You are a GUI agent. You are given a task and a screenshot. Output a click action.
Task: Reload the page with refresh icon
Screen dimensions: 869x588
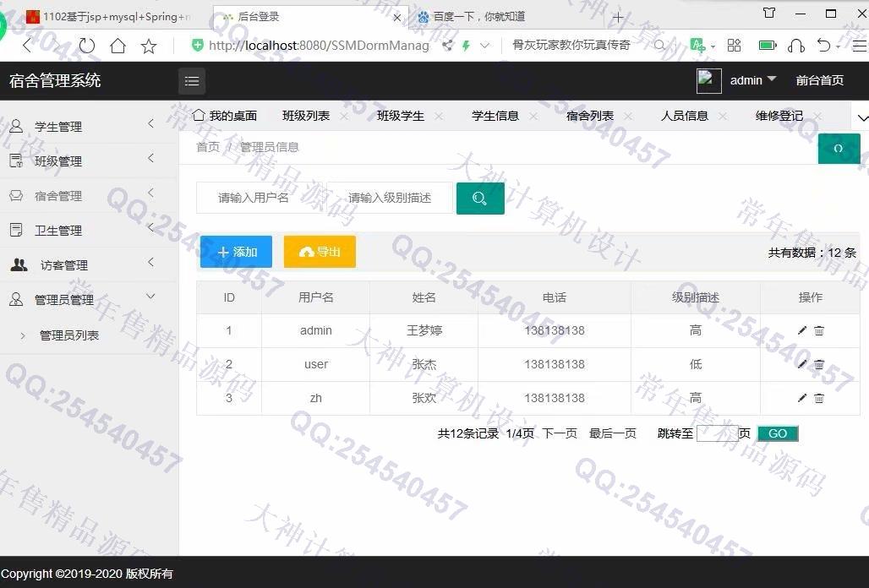tap(86, 46)
